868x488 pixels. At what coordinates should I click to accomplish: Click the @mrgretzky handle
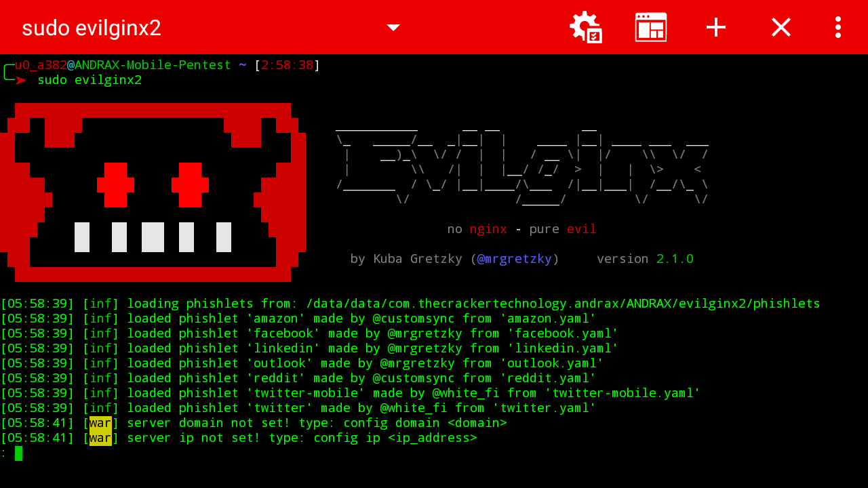click(515, 259)
